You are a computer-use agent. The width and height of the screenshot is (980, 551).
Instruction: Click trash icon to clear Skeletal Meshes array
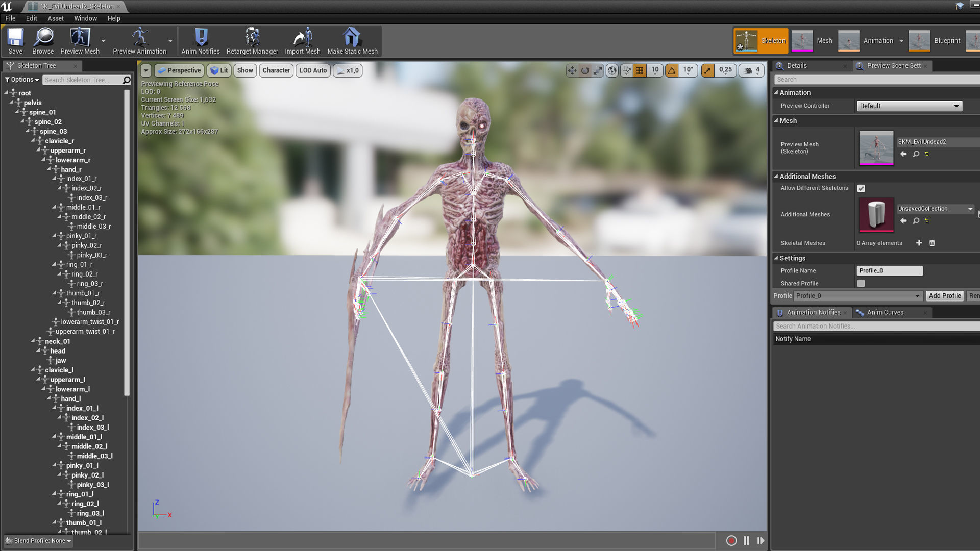pyautogui.click(x=932, y=243)
